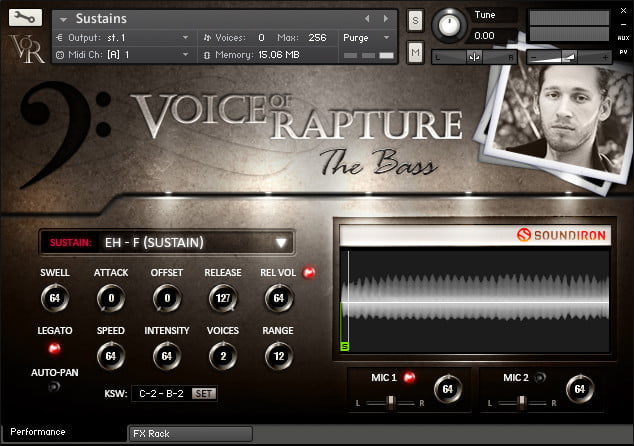Viewport: 634px width, 446px height.
Task: Click the Range knob showing 12
Action: (x=279, y=356)
